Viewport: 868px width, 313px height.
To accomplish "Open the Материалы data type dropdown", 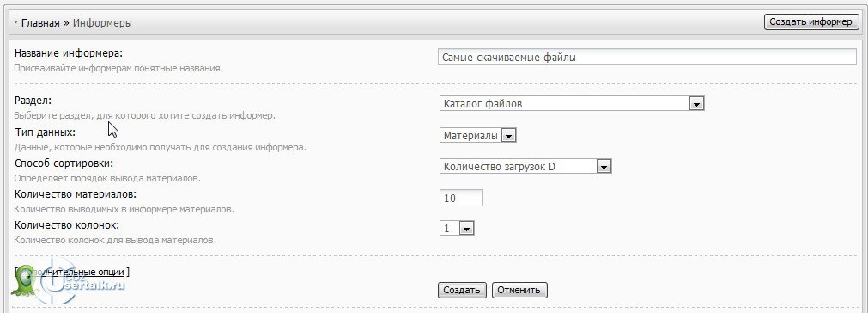I will tap(477, 135).
